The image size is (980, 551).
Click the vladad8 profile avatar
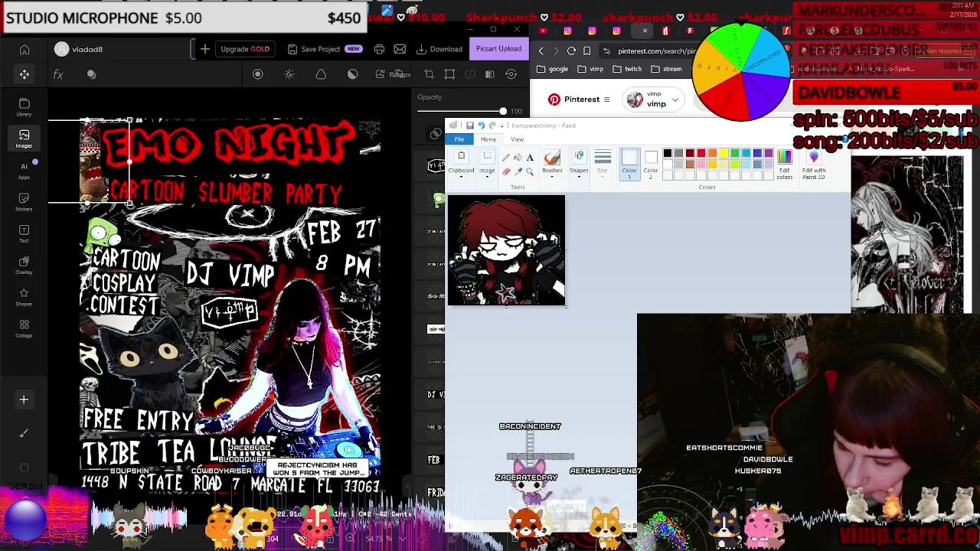pos(62,49)
